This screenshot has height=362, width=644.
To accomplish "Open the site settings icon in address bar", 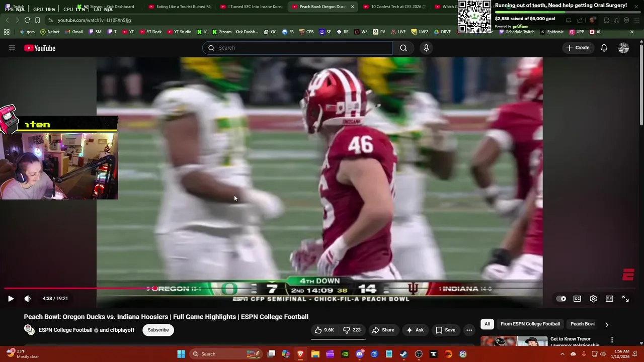I will click(51, 20).
